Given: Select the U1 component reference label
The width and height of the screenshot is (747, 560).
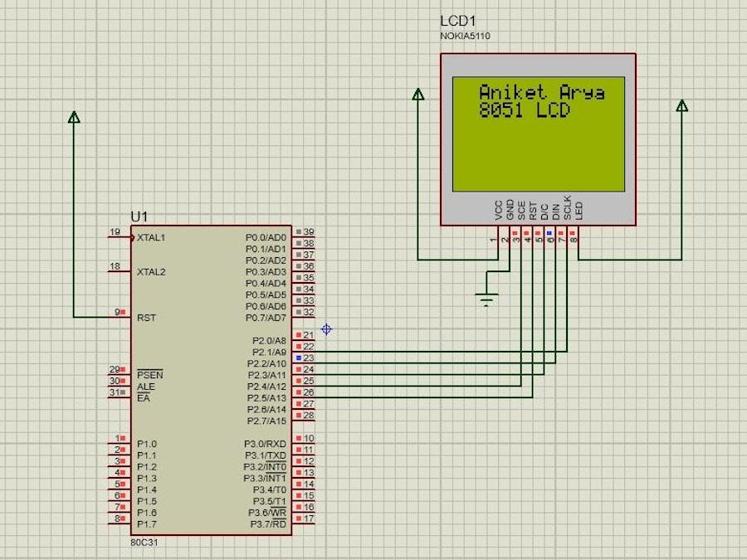Looking at the screenshot, I should point(139,217).
